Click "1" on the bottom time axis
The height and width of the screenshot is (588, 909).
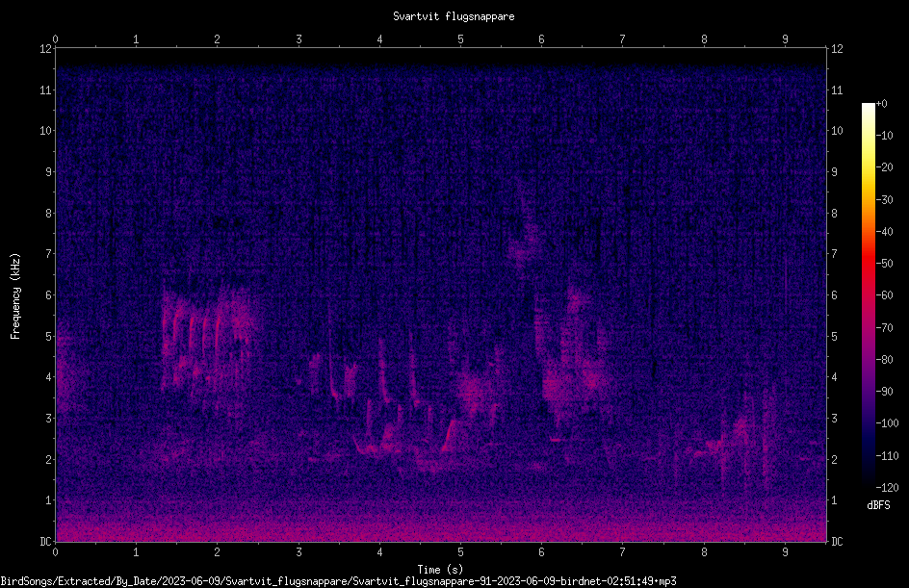tap(136, 552)
